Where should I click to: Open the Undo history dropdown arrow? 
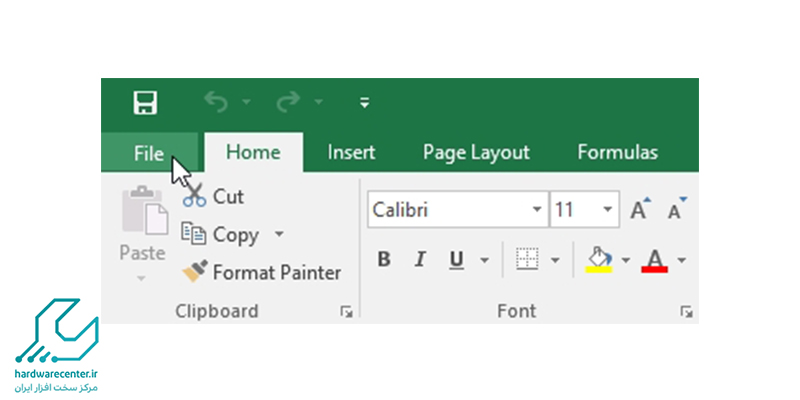246,102
